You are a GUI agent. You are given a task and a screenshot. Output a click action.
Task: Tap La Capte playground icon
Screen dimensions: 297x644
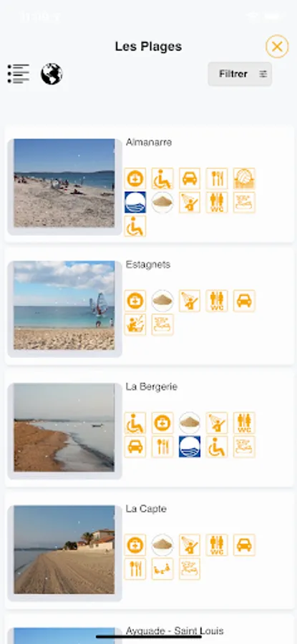[162, 568]
